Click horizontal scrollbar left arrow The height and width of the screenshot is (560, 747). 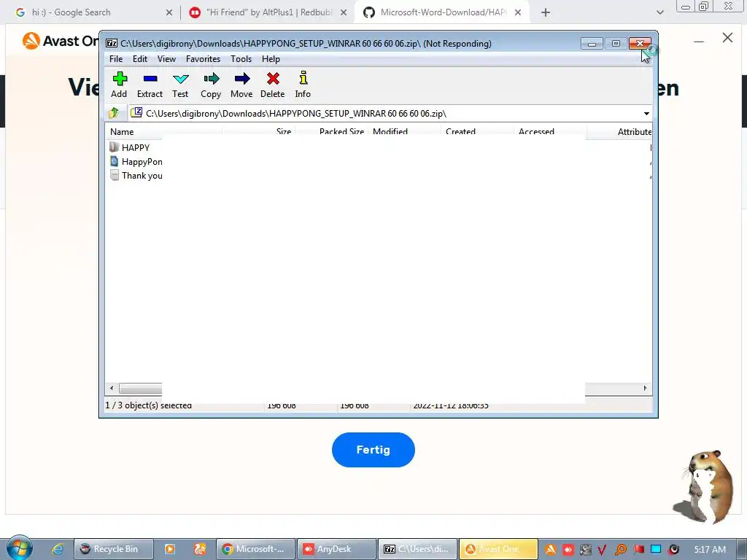click(112, 388)
